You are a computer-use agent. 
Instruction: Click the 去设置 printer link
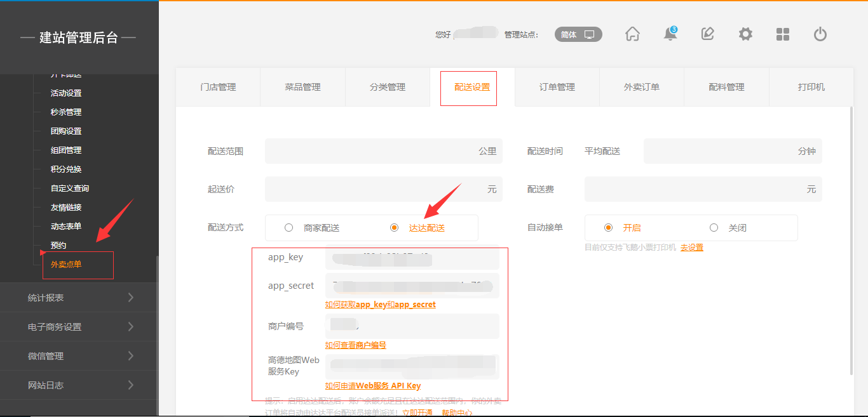[691, 248]
